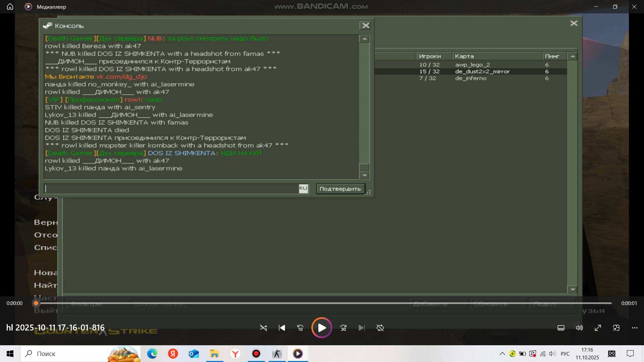The width and height of the screenshot is (644, 362).
Task: Go to previous track
Action: [282, 328]
